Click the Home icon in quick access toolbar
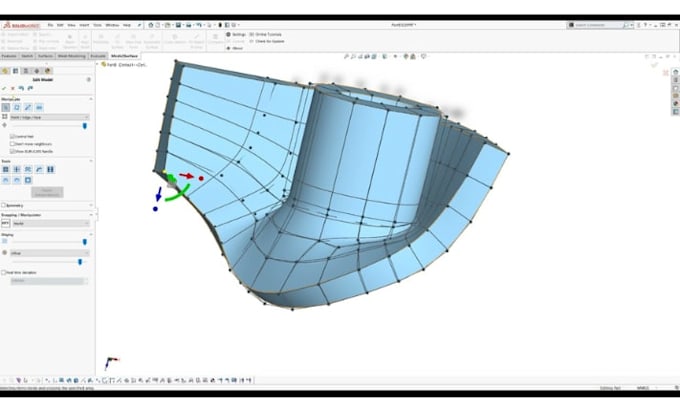 pyautogui.click(x=150, y=25)
